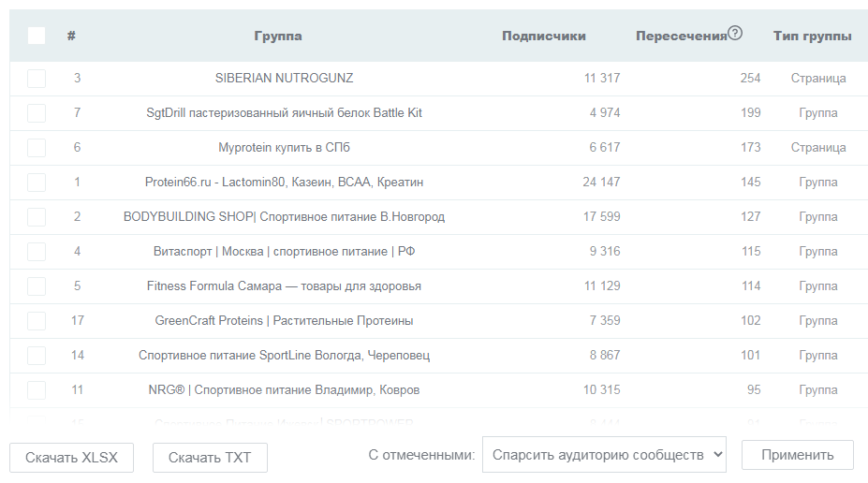Check the SIBERIAN NUTROGUNZ row checkbox
The image size is (868, 483).
click(37, 79)
